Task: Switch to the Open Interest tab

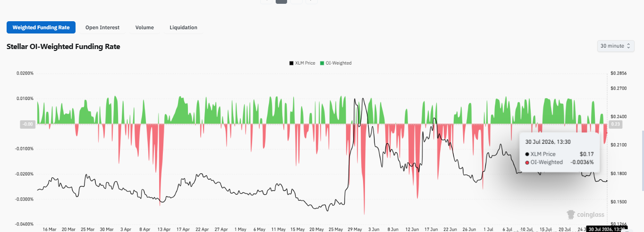Action: [102, 27]
